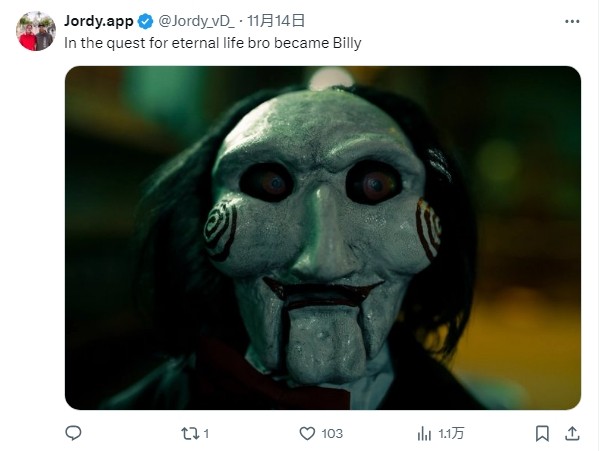Bookmark this post

[x=542, y=433]
